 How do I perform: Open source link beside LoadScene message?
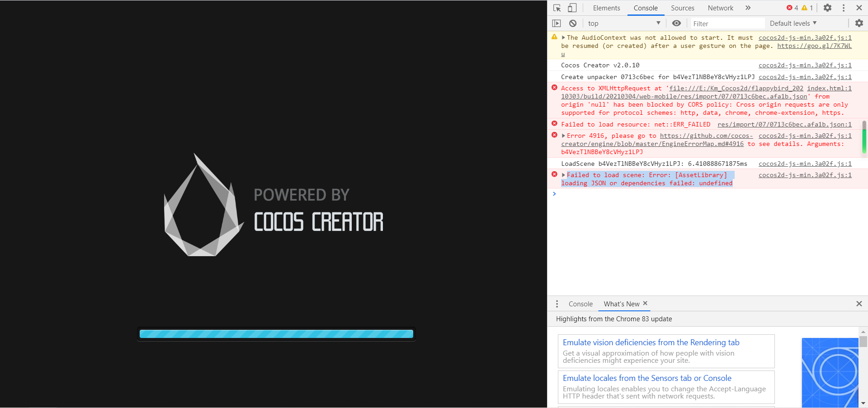pyautogui.click(x=805, y=164)
